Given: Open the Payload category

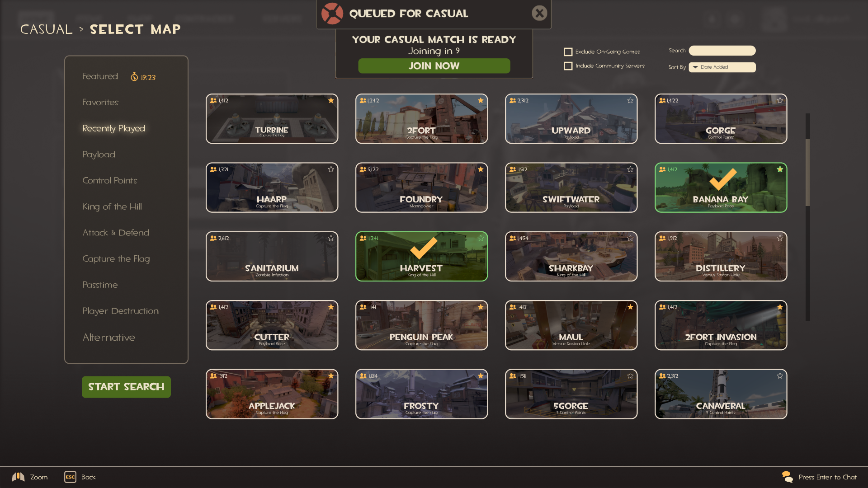Looking at the screenshot, I should tap(99, 155).
